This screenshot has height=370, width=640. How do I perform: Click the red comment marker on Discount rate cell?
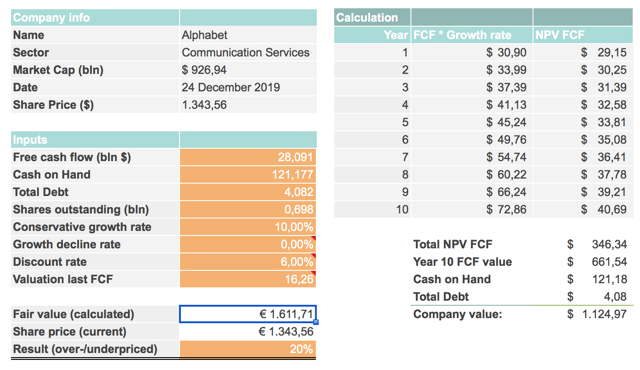pyautogui.click(x=313, y=256)
